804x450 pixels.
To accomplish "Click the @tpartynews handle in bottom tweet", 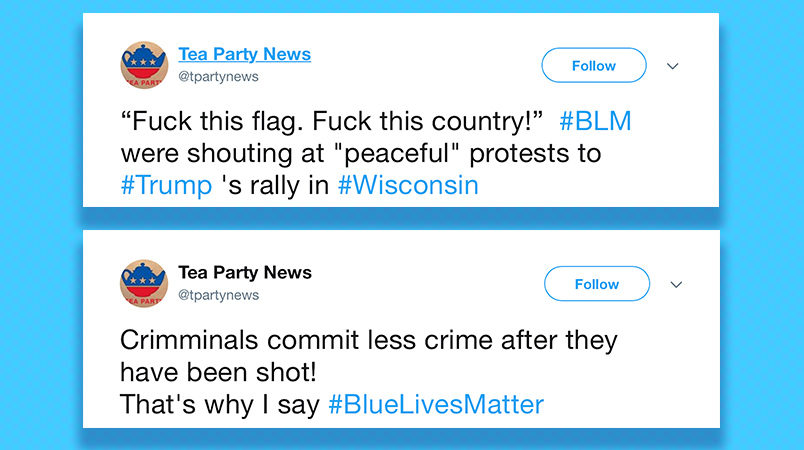I will pos(218,295).
